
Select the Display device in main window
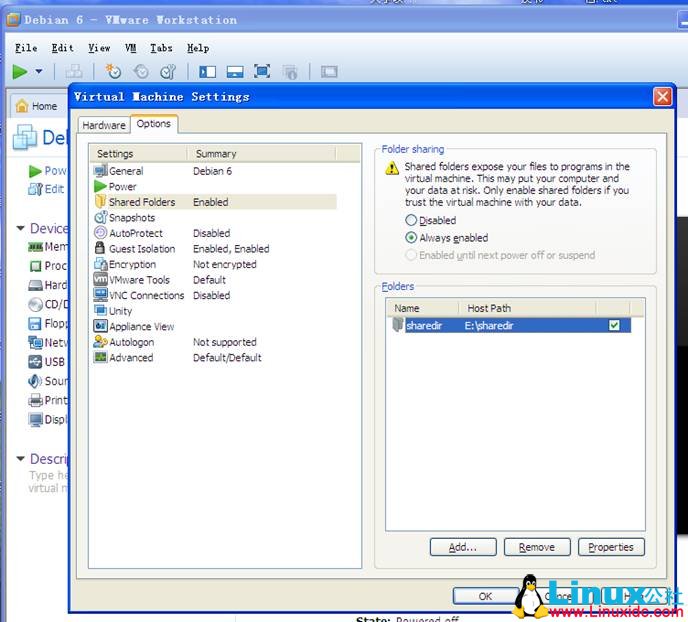[x=48, y=419]
